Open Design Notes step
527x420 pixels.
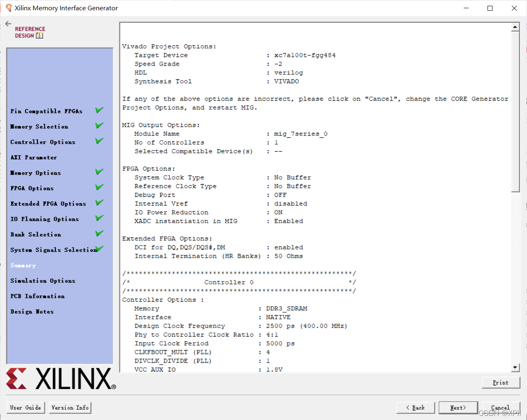32,312
